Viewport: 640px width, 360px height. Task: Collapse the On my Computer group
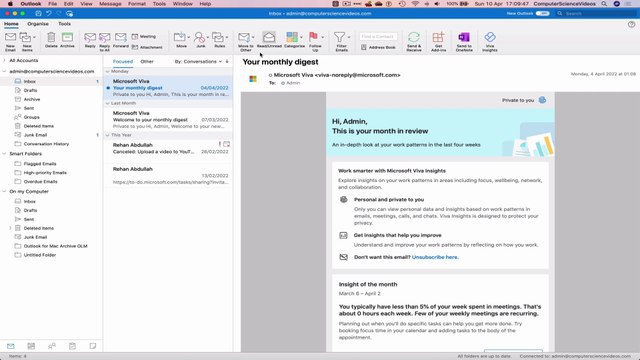(4, 191)
